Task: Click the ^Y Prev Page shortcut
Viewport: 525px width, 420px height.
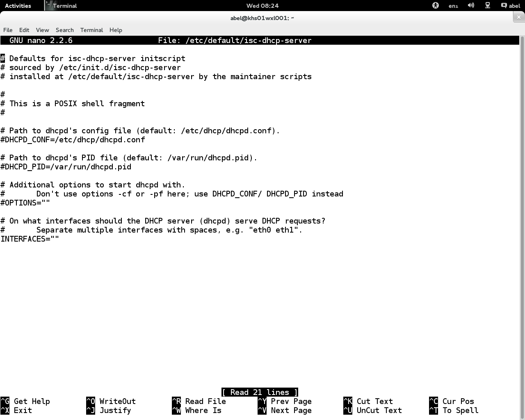Action: pyautogui.click(x=285, y=402)
